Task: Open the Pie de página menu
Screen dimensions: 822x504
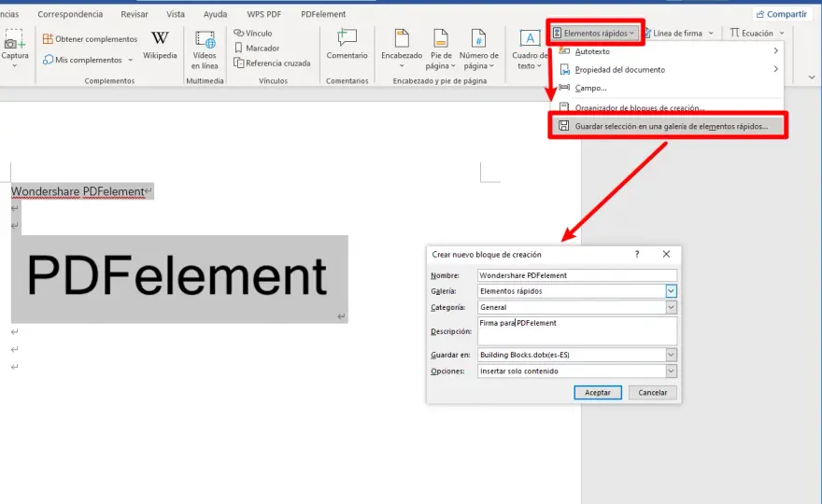Action: [441, 49]
